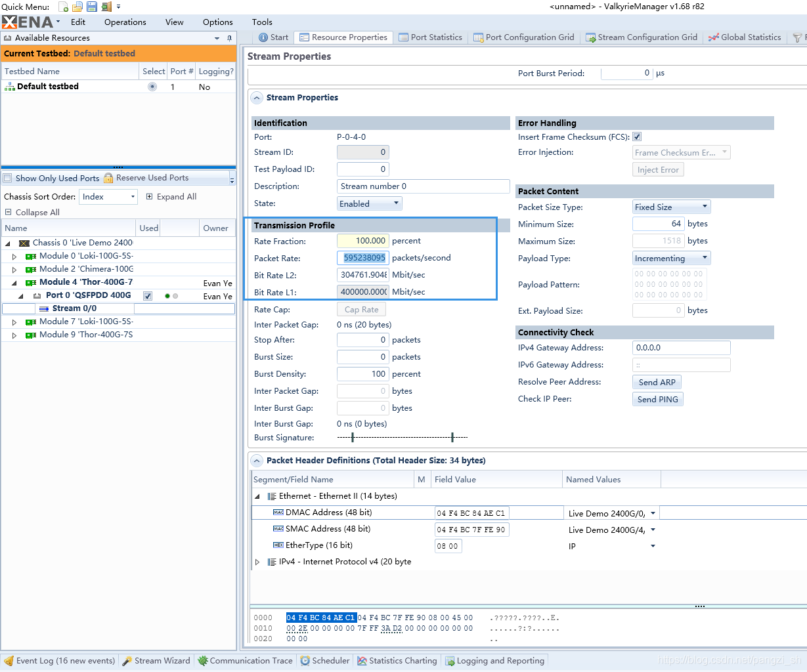
Task: Open the State Enabled dropdown
Action: 369,203
